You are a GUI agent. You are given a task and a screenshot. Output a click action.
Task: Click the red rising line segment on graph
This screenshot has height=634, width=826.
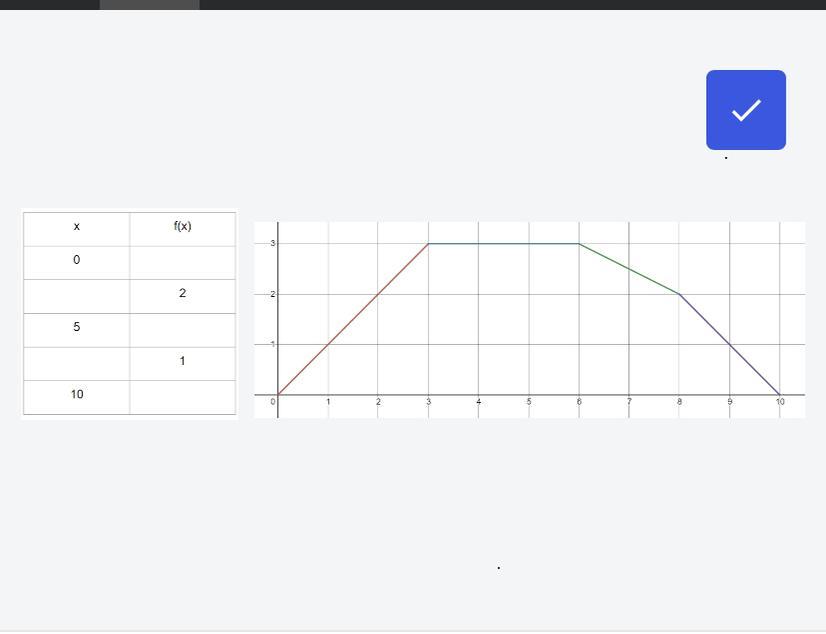coord(353,319)
